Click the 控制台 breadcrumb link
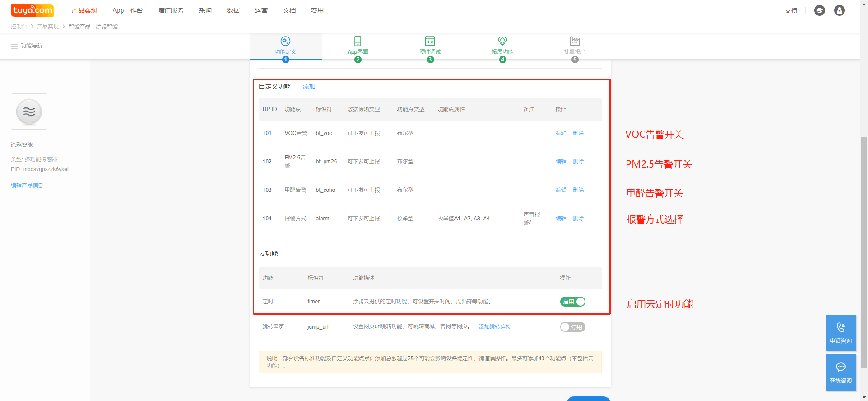The height and width of the screenshot is (401, 868). 19,27
